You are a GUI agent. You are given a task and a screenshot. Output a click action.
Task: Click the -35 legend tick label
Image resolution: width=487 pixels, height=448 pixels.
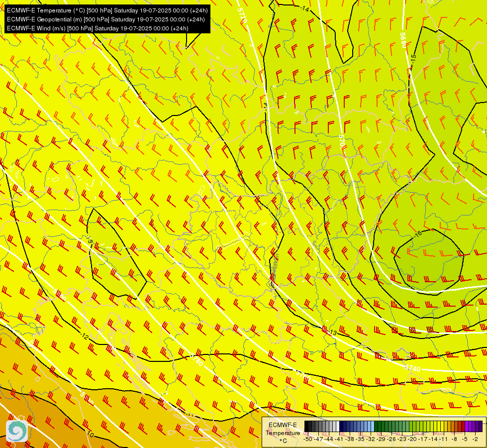pos(361,439)
